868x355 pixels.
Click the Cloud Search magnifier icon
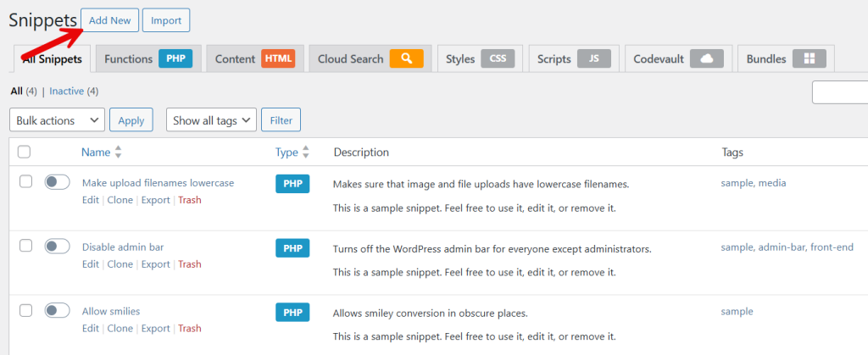click(x=406, y=59)
